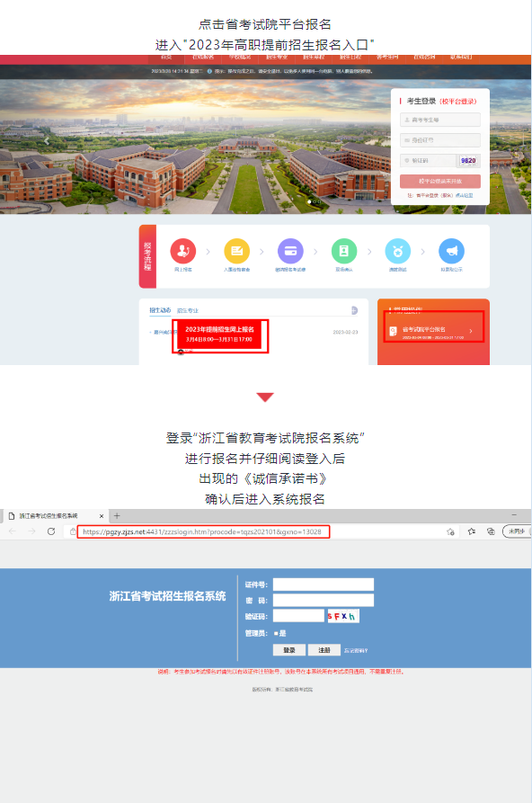Open 联系我们 in the red navigation bar
The width and height of the screenshot is (532, 803).
coord(461,57)
